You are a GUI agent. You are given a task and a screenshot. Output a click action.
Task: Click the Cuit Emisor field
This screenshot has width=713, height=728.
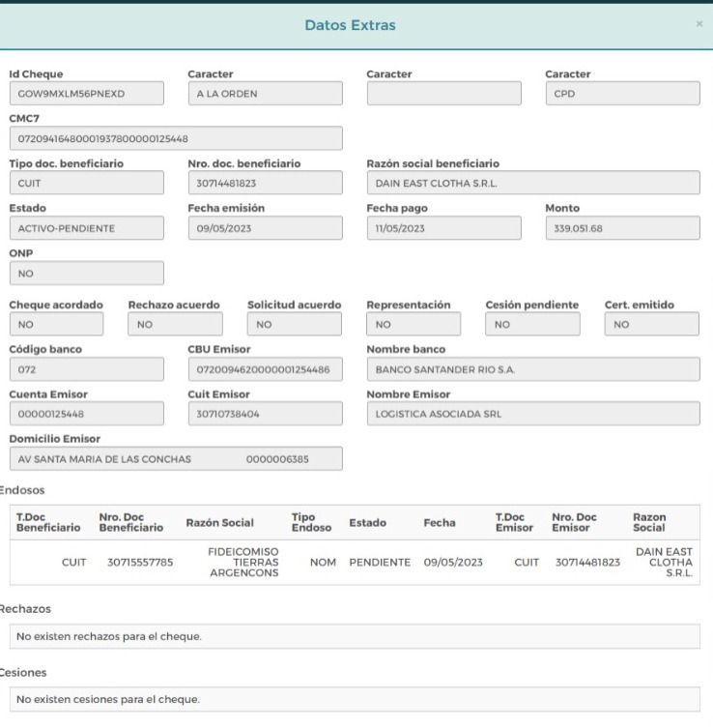(x=266, y=414)
